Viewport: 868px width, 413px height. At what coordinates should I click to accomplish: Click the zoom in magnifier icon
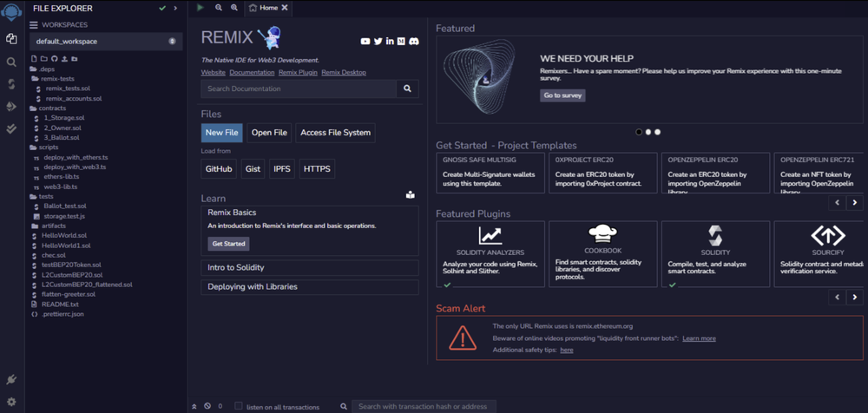click(234, 8)
